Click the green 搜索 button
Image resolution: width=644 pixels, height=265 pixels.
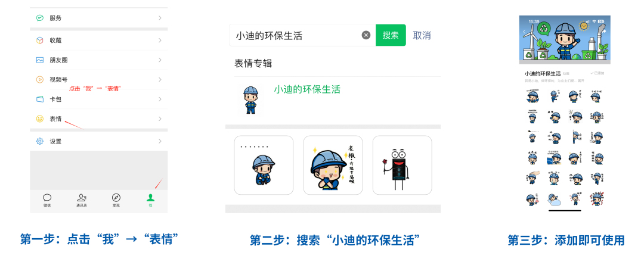pos(391,35)
